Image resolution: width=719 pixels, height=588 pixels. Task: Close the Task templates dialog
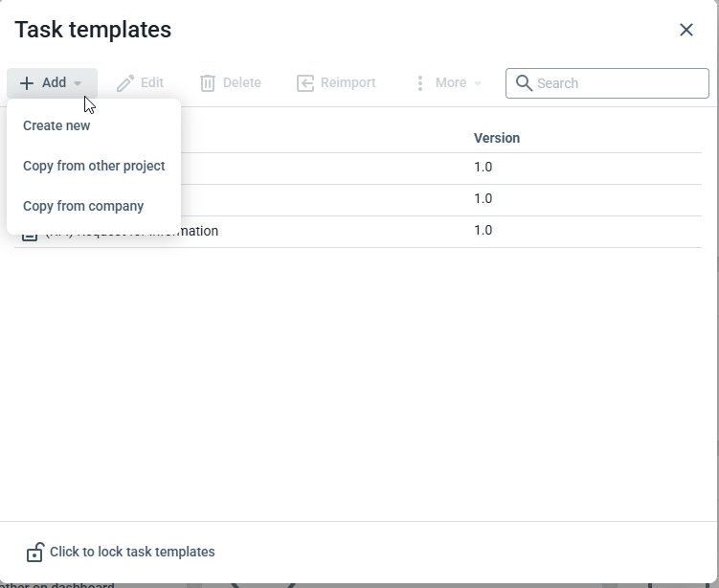point(686,30)
